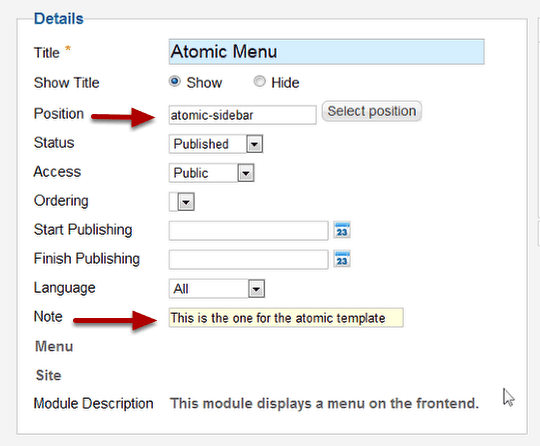540x446 pixels.
Task: Focus the Title field containing Atomic Menu
Action: 326,52
